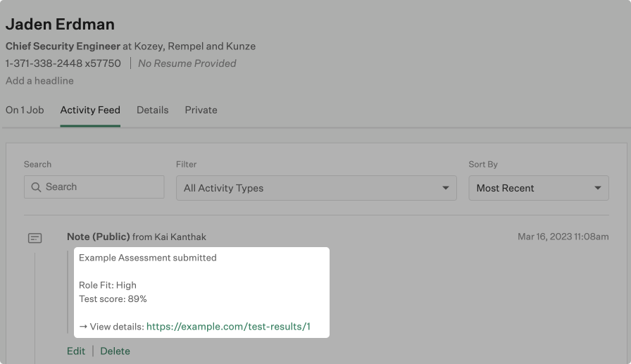Click the note icon beside the activity entry

point(35,238)
